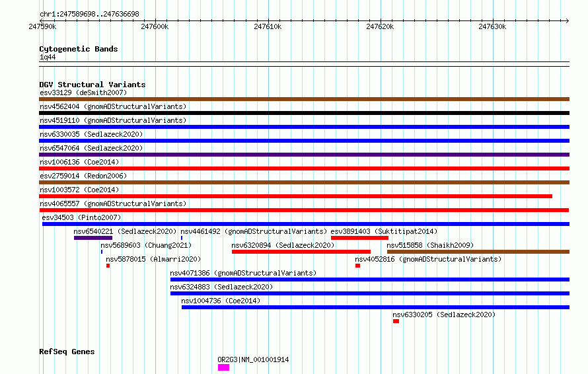Select the blue esv34503 Pinto2007 bar
The width and height of the screenshot is (588, 374).
(x=306, y=224)
